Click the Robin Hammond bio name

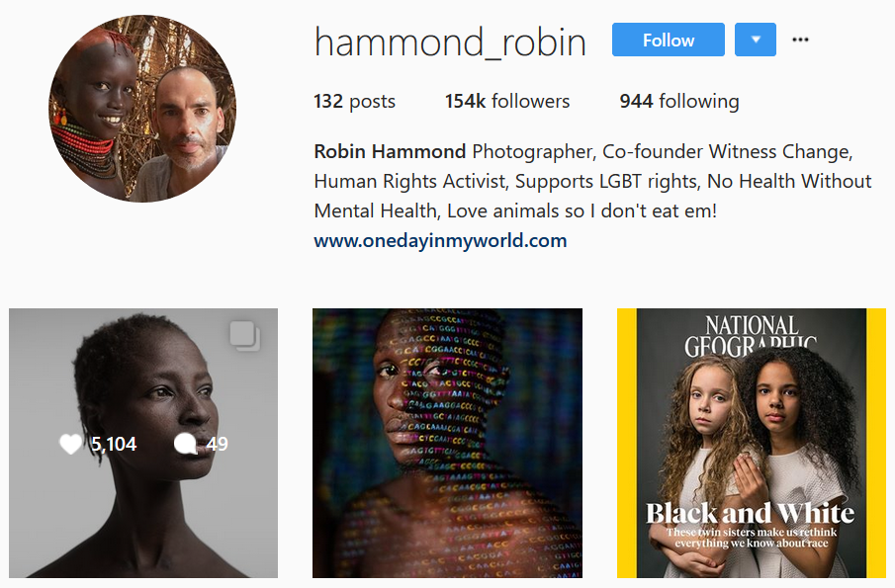(x=390, y=152)
